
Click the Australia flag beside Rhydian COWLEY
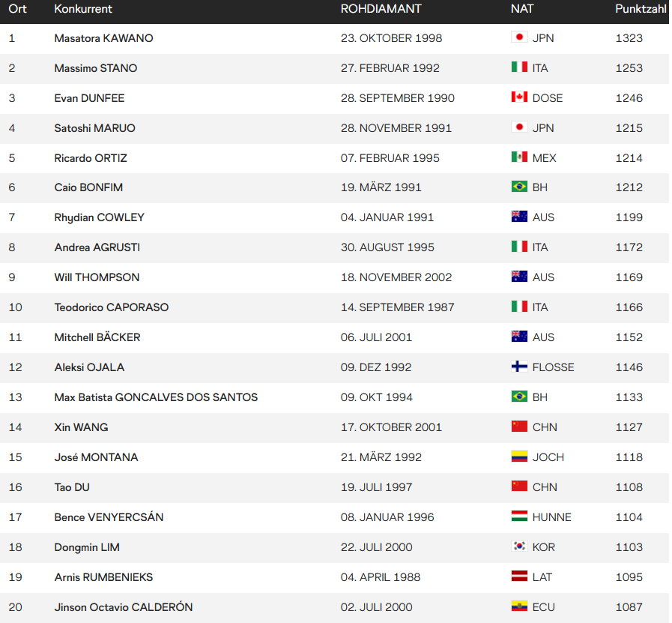[x=519, y=217]
